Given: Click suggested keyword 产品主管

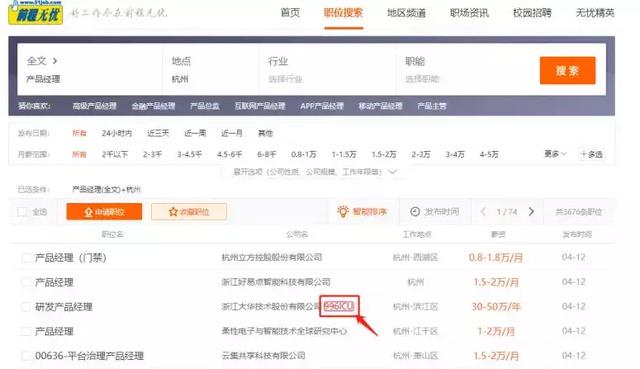Looking at the screenshot, I should pyautogui.click(x=431, y=106).
